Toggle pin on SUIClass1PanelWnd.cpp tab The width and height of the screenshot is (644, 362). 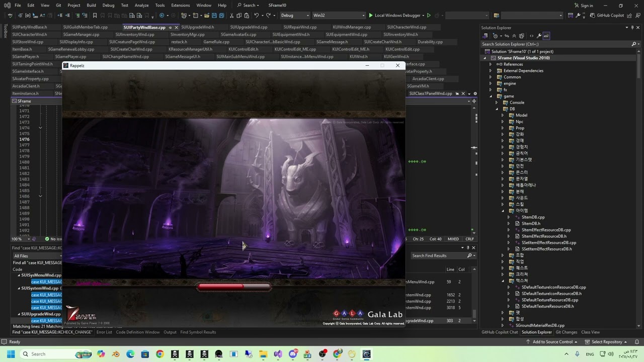[457, 94]
